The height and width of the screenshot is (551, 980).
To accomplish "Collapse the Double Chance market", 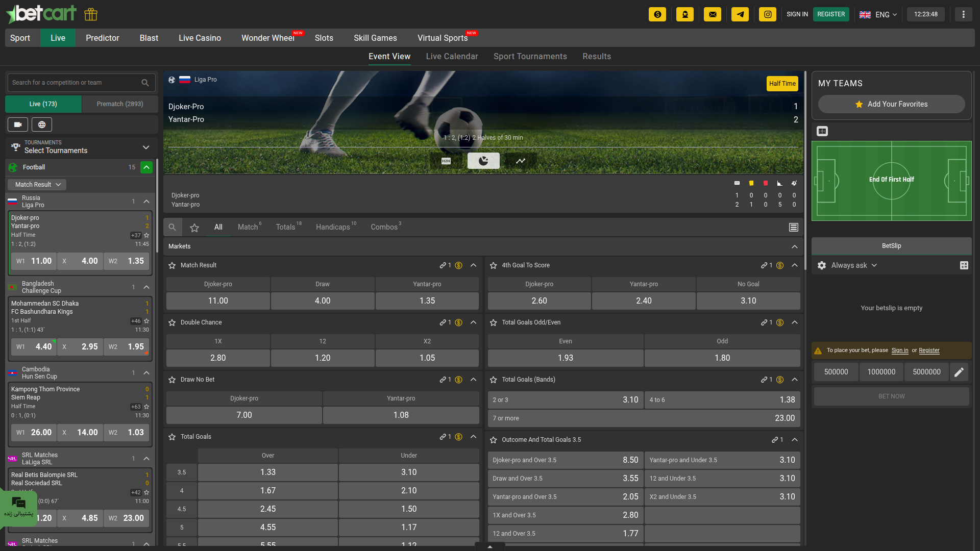I will [x=473, y=322].
